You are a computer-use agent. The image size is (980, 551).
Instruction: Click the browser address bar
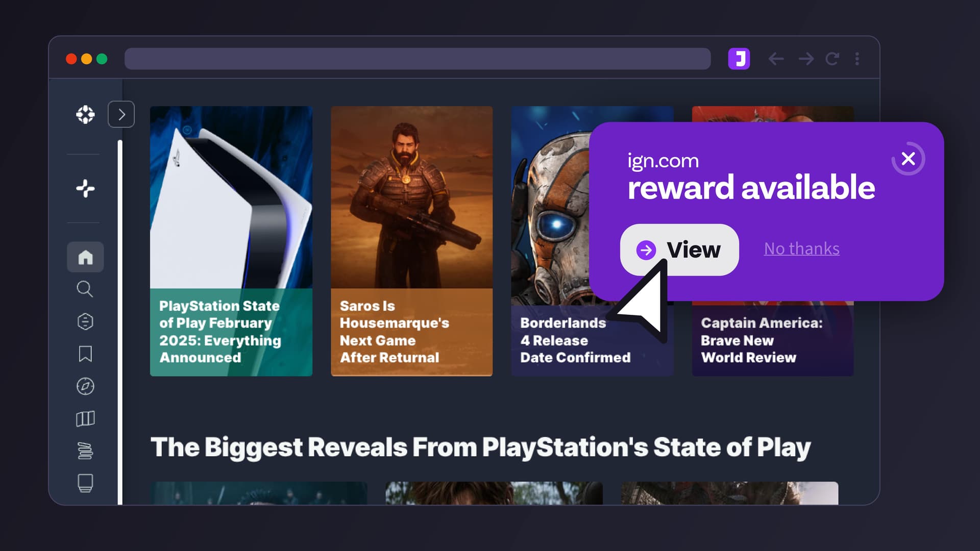418,59
